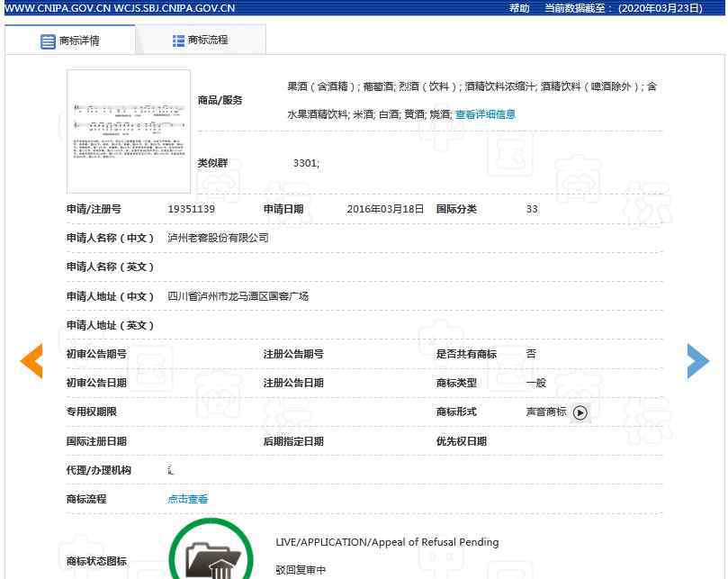
Task: Click the WCJS.SBJ.CNIPA.GOV.CN address text
Action: click(x=175, y=8)
